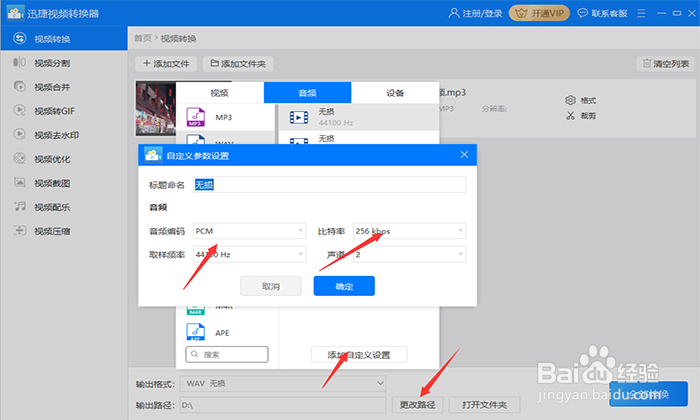Open the hamburger menu in title bar
This screenshot has height=420, width=700.
(x=642, y=13)
